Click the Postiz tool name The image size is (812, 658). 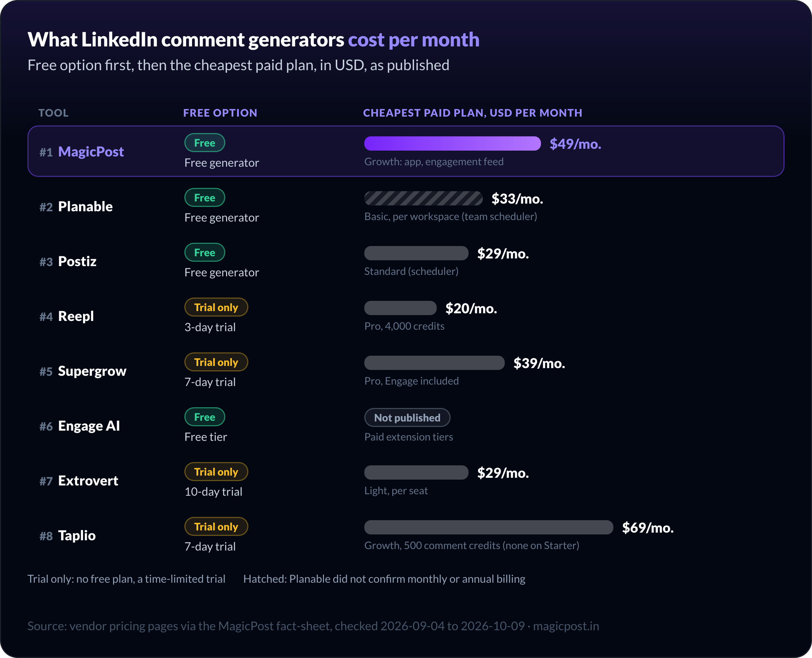[x=78, y=261]
